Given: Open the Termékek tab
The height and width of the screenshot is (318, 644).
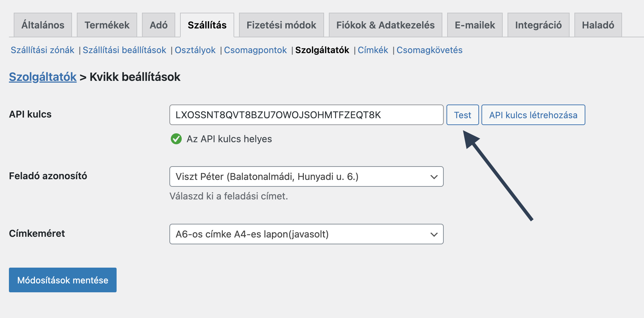Looking at the screenshot, I should click(107, 25).
